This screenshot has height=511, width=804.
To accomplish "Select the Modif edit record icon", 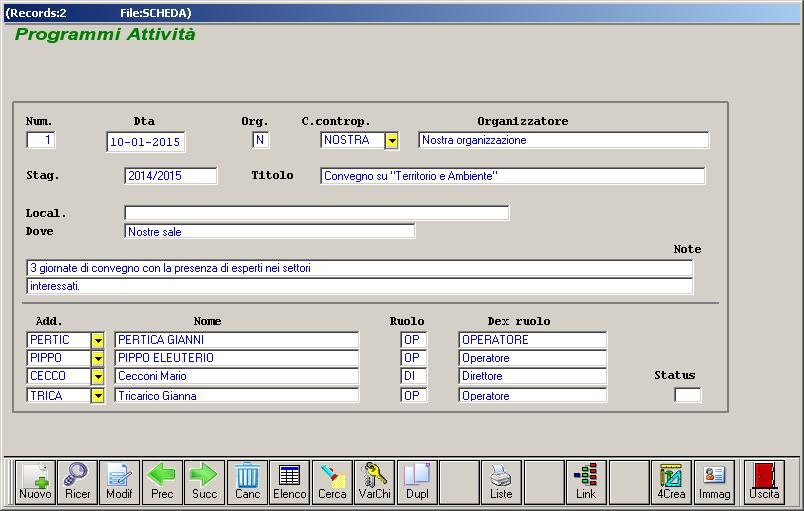I will (x=119, y=482).
